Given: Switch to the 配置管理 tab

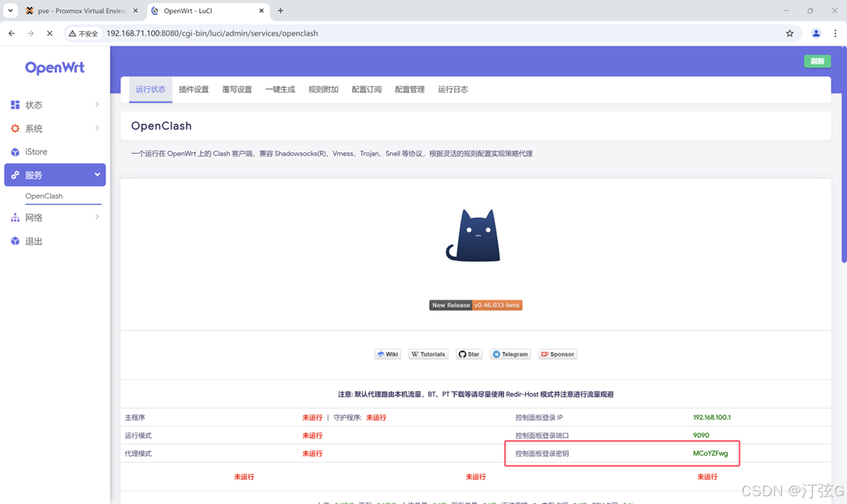Looking at the screenshot, I should click(x=410, y=89).
